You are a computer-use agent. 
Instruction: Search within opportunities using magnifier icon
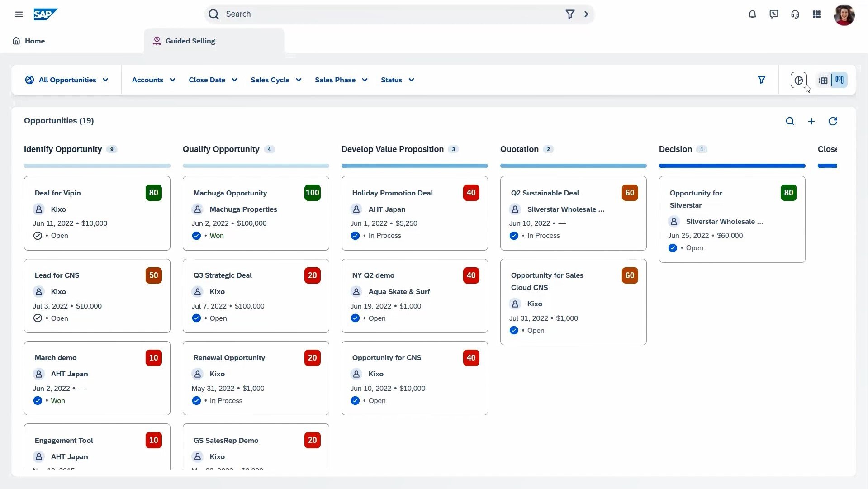pos(790,121)
